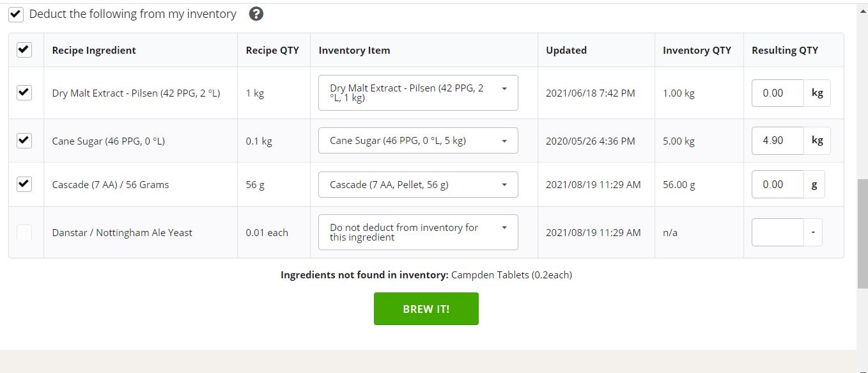Open the Dry Malt Extract inventory dropdown
Viewport: 868px width, 373px height.
(x=418, y=93)
